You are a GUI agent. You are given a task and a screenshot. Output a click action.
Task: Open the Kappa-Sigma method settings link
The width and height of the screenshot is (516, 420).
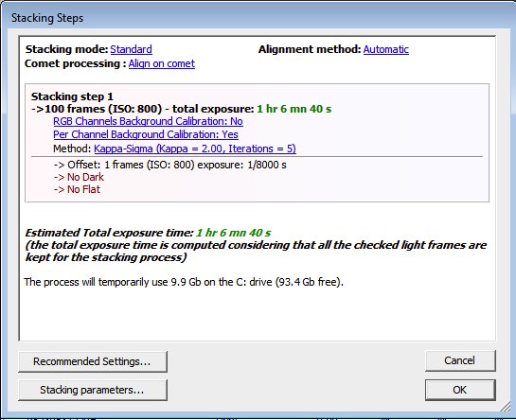click(195, 149)
